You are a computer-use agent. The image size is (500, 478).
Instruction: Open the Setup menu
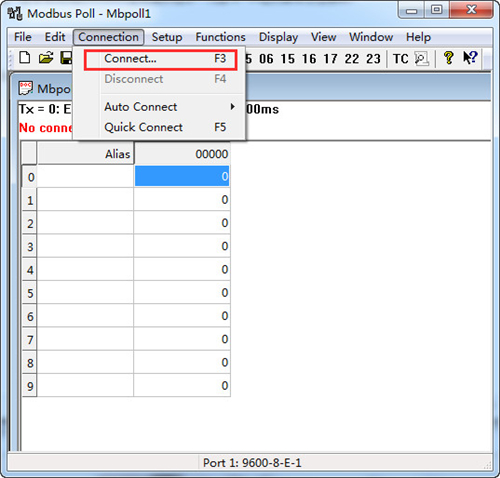pyautogui.click(x=167, y=37)
